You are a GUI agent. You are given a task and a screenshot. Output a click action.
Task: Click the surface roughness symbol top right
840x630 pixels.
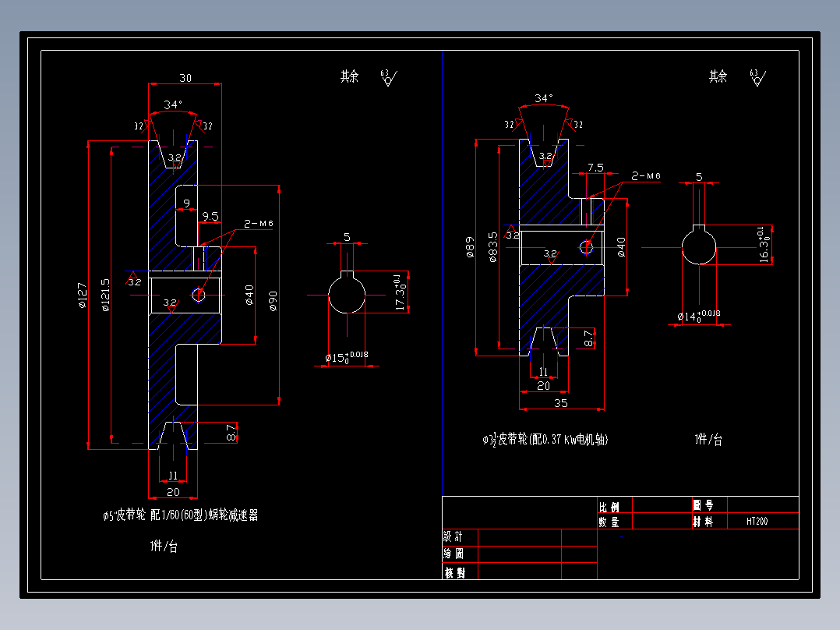[757, 78]
